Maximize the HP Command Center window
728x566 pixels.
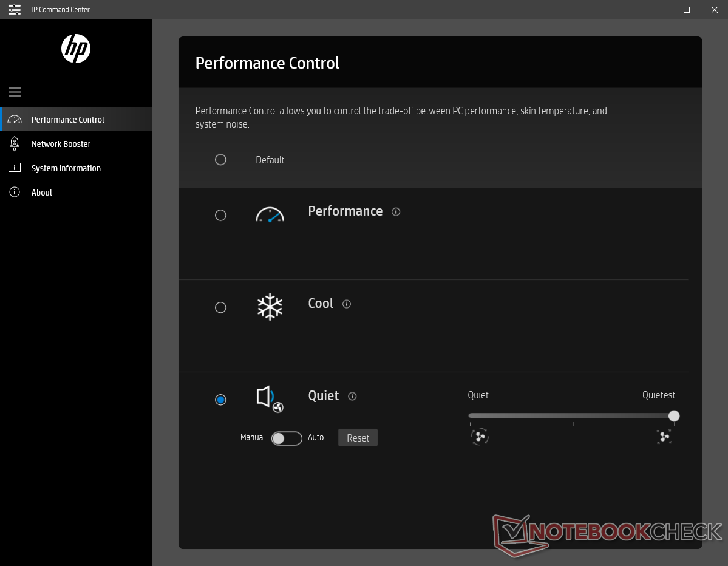[x=687, y=10]
